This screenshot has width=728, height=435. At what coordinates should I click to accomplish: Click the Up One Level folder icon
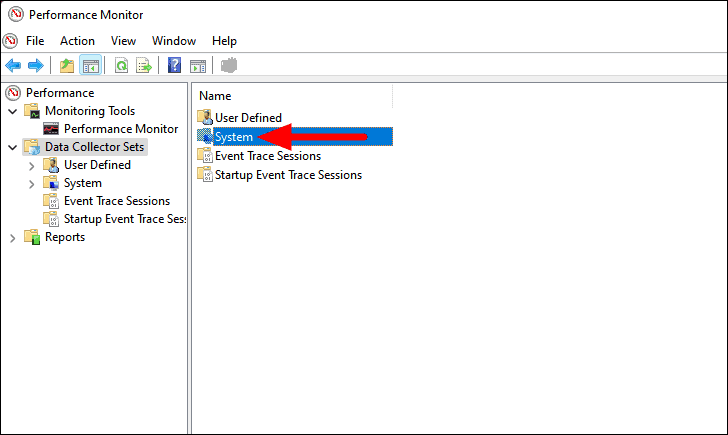click(x=67, y=65)
